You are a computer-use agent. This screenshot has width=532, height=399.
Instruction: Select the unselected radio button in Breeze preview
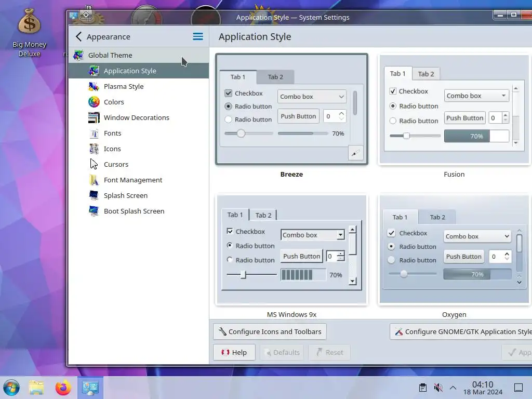[229, 119]
